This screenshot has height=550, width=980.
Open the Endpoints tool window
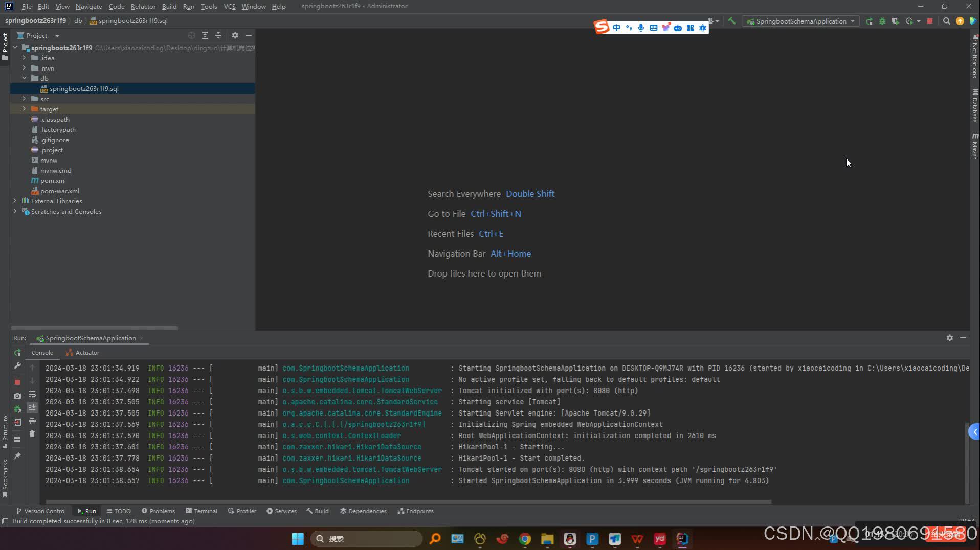click(x=415, y=511)
